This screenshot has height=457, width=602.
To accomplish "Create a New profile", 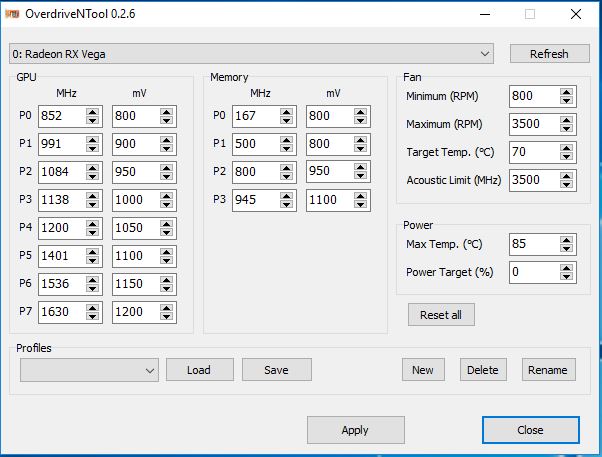I will coord(423,370).
